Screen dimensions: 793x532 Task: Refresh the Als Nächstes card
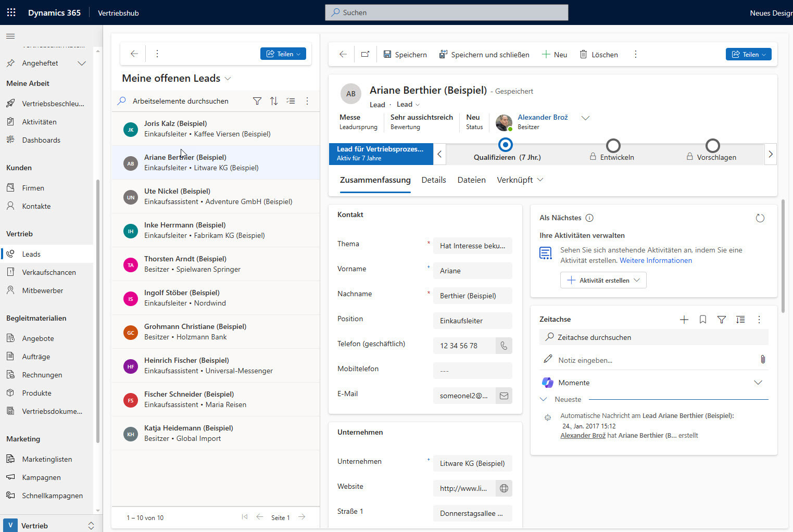click(x=760, y=218)
